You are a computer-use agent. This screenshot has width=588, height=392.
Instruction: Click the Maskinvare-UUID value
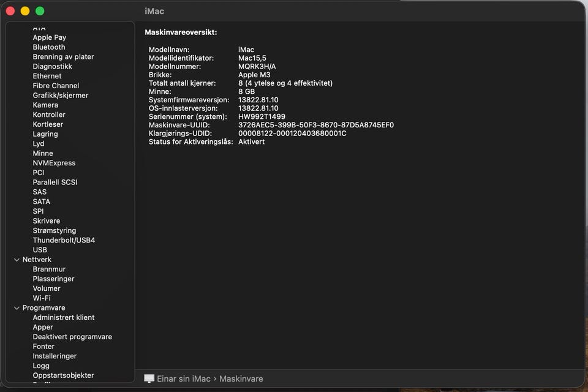(316, 125)
